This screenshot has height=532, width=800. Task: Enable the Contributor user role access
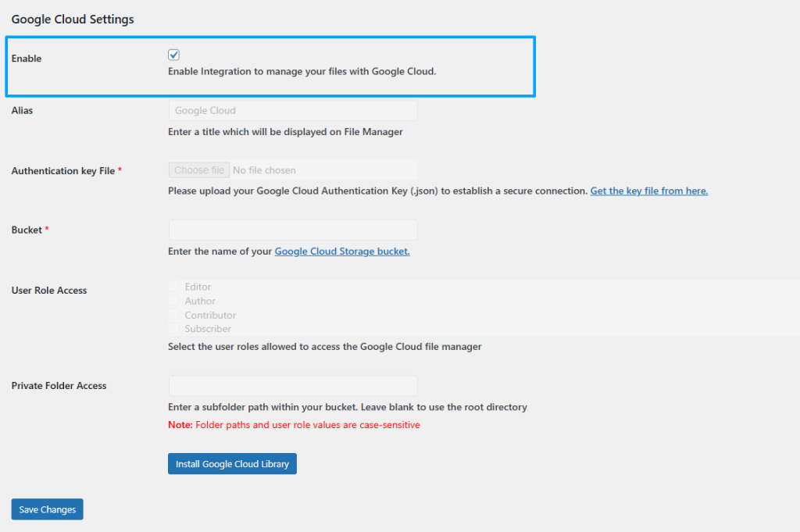coord(175,315)
